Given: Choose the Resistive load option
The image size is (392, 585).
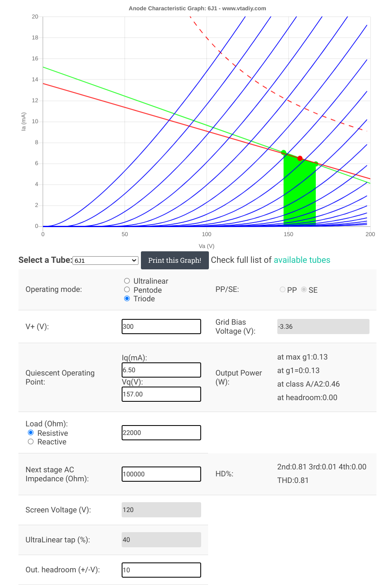Looking at the screenshot, I should pos(31,433).
